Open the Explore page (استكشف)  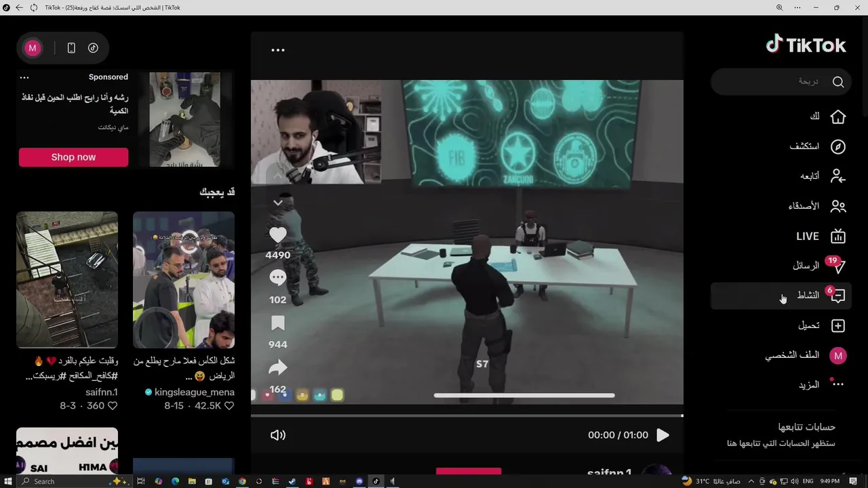click(781, 146)
